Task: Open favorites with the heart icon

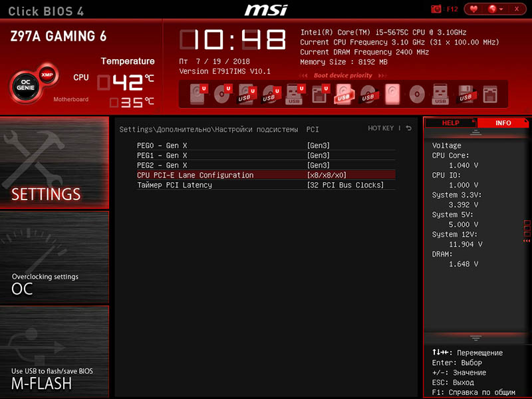Action: click(473, 9)
